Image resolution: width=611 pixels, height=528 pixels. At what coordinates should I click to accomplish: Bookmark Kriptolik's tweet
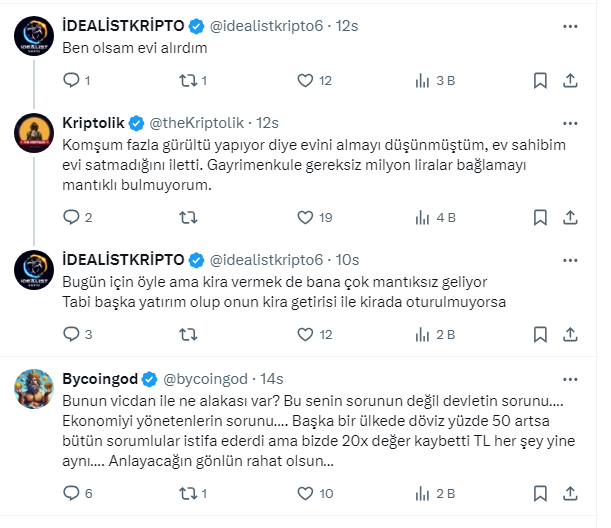(x=540, y=217)
